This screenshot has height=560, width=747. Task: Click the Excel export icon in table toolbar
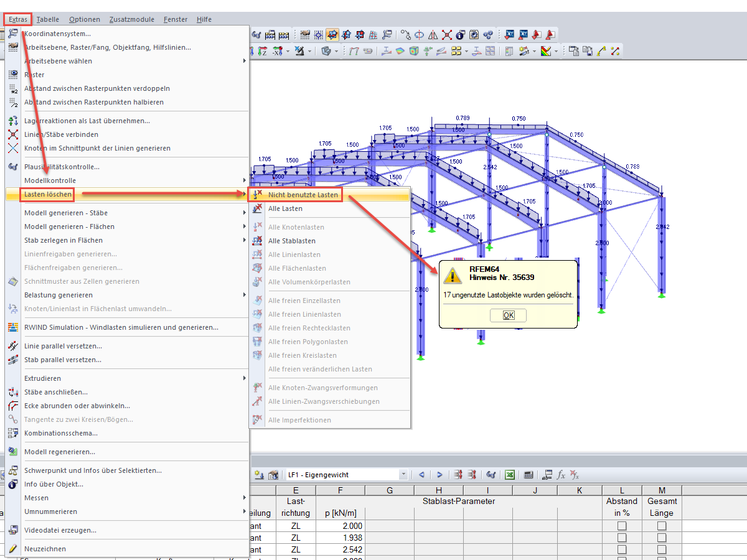click(x=509, y=475)
